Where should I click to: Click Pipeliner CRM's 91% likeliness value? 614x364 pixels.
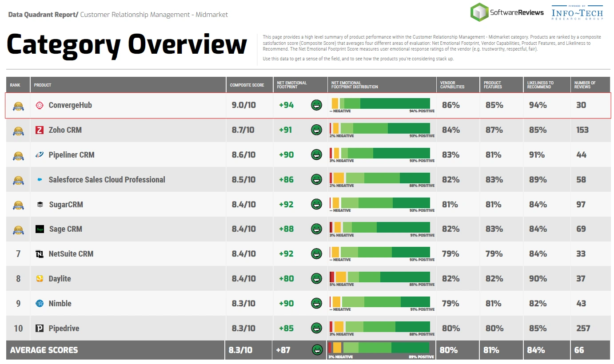click(537, 155)
